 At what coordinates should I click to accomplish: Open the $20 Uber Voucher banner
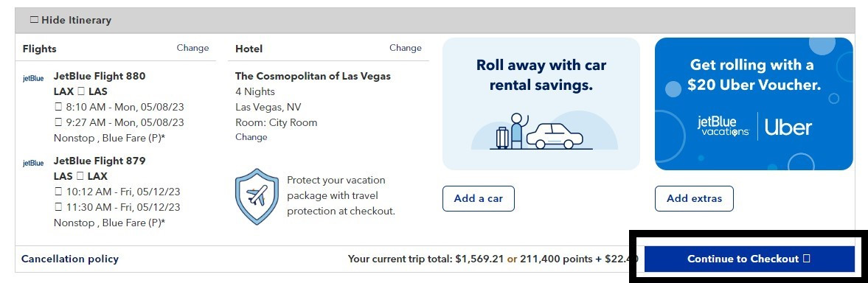point(754,104)
